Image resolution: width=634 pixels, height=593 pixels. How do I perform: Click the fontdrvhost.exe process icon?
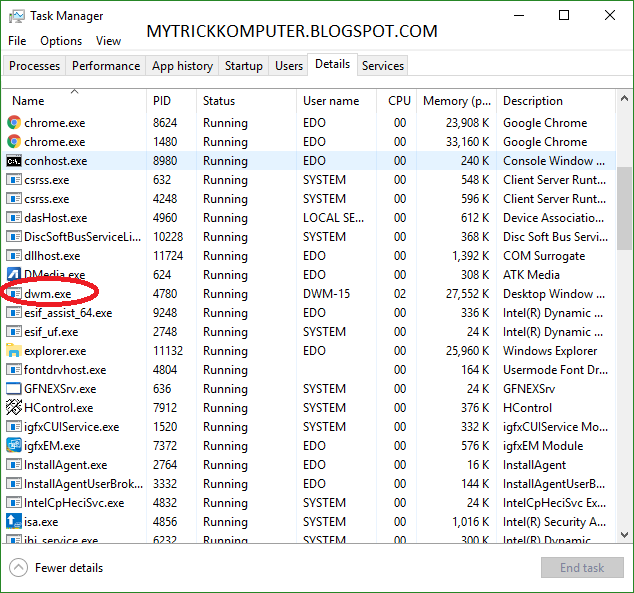14,369
